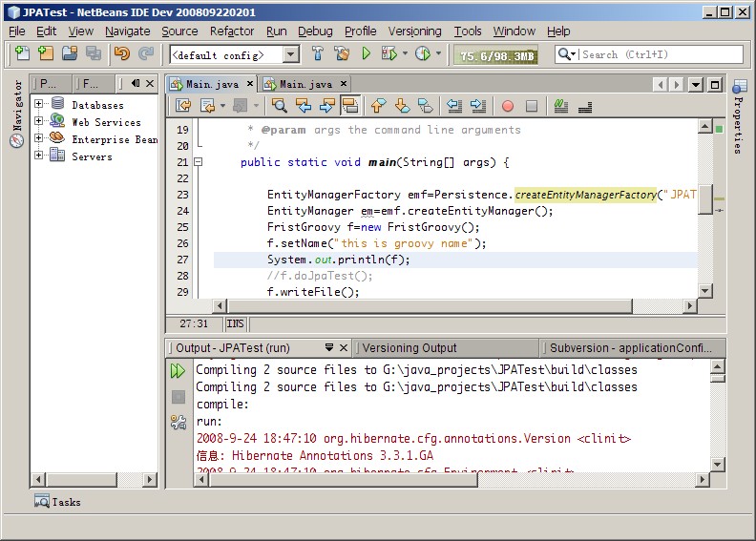Switch to the second Main.java tab
756x541 pixels.
pos(305,84)
